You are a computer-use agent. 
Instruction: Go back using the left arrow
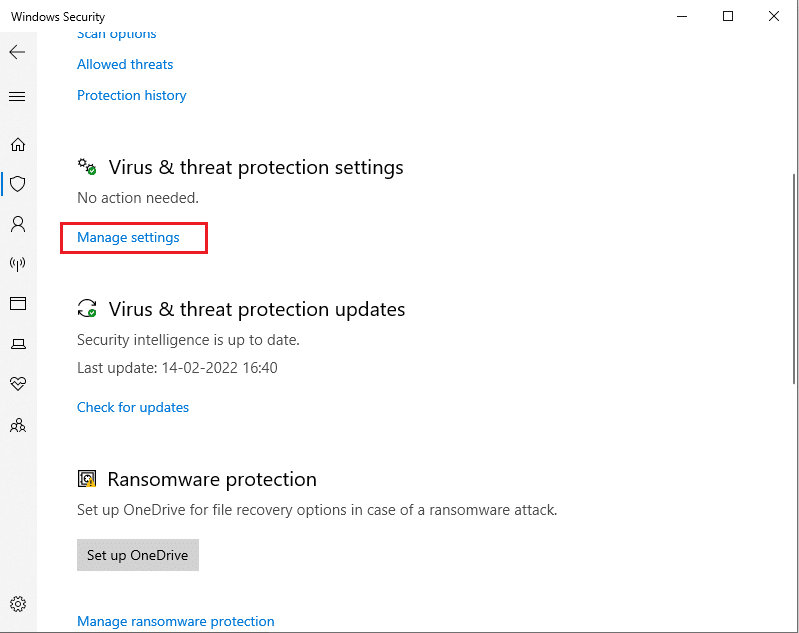pos(17,52)
